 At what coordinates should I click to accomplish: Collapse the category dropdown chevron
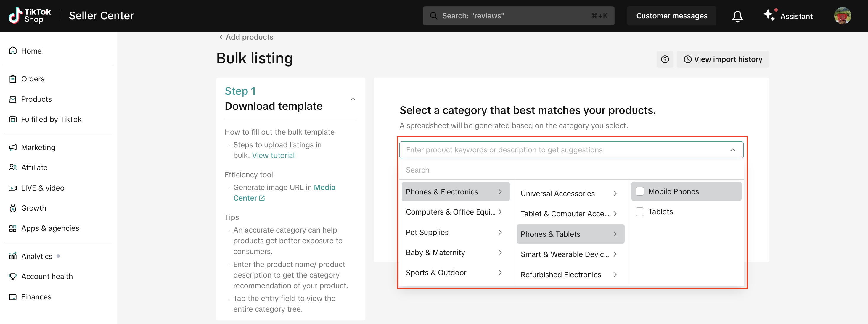pos(732,150)
